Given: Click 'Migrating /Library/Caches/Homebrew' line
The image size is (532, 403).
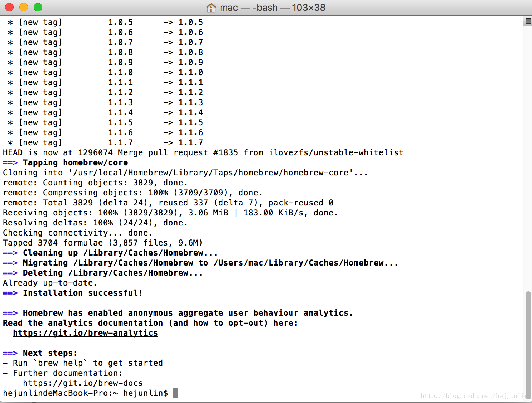Looking at the screenshot, I should coord(200,263).
